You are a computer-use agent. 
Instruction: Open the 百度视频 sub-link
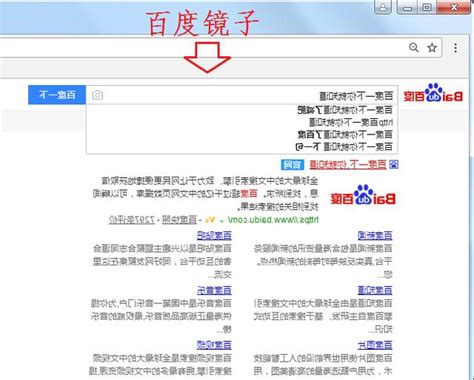[x=214, y=345]
